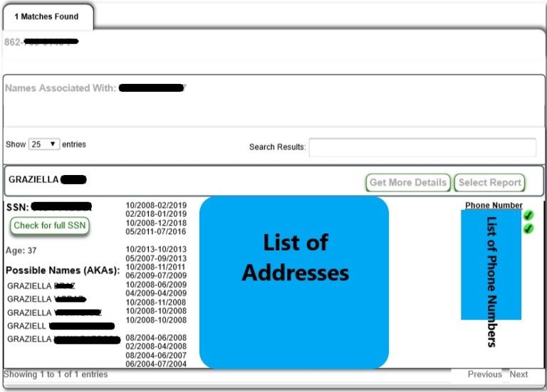
Task: Click the Age: 37 text
Action: (x=21, y=250)
